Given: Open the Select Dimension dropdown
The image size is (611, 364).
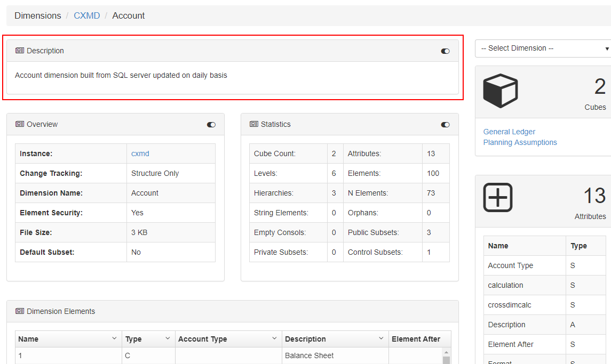Looking at the screenshot, I should click(x=543, y=48).
